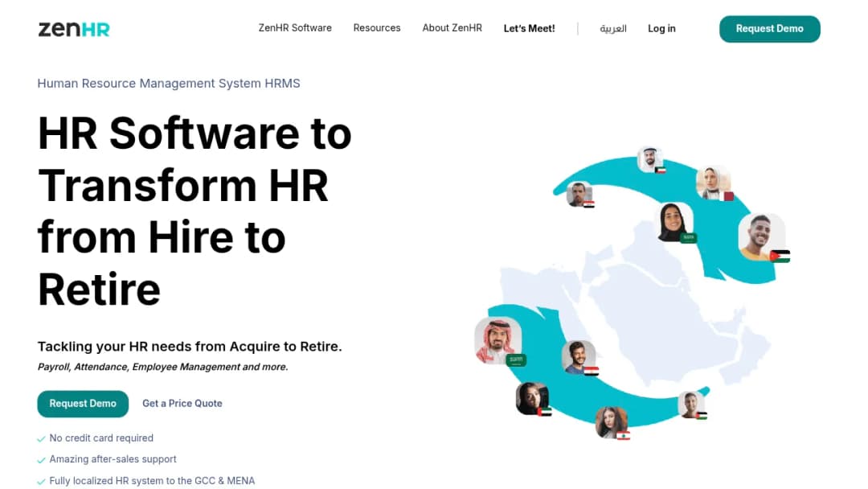Viewport: 868px width, 489px height.
Task: Click the Middle East map illustration
Action: pyautogui.click(x=637, y=305)
